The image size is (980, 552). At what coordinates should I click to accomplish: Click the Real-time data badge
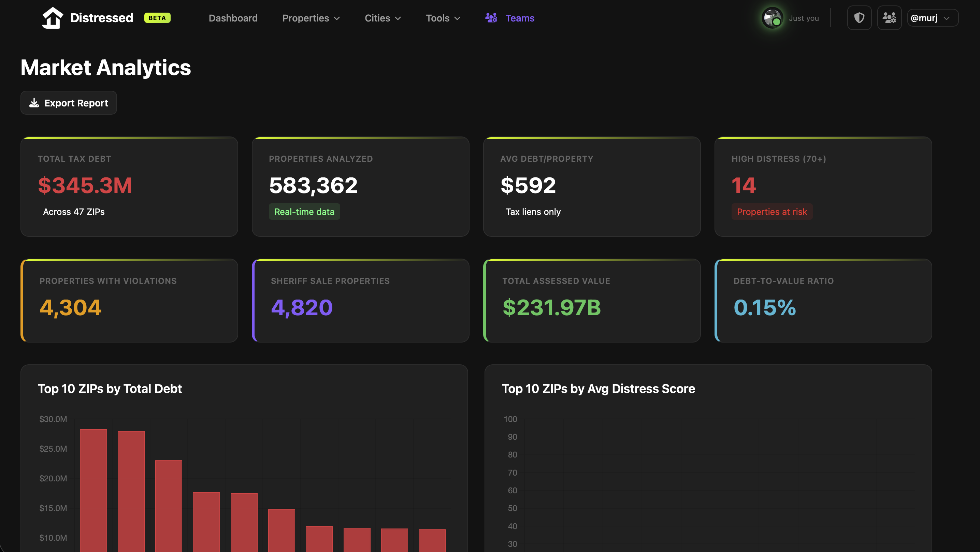(304, 212)
